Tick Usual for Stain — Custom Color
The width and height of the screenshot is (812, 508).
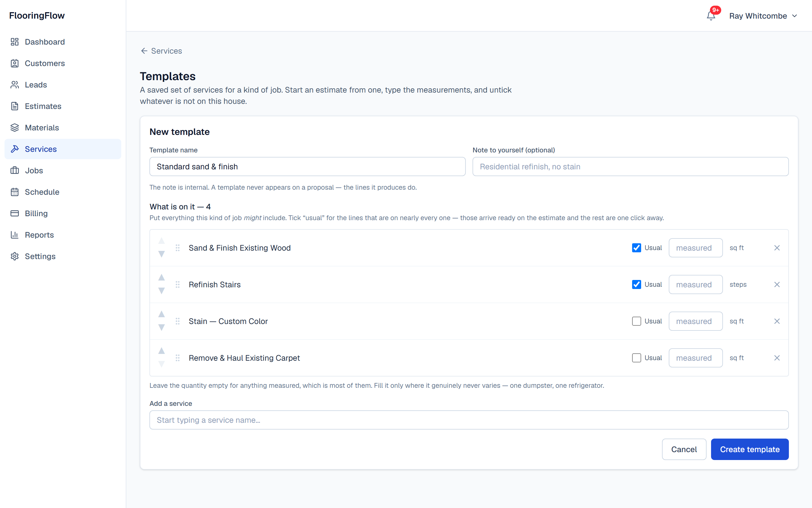637,321
